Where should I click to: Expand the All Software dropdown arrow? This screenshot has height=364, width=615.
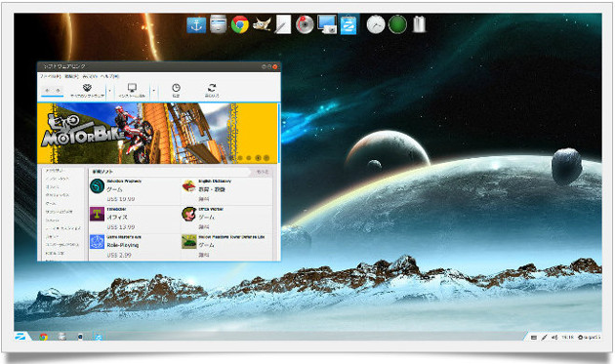point(109,91)
